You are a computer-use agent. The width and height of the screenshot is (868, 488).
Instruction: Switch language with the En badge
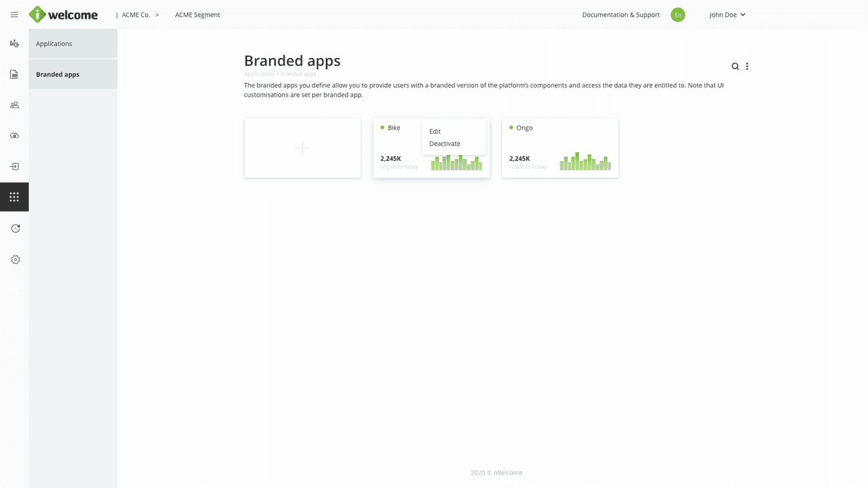(x=678, y=15)
